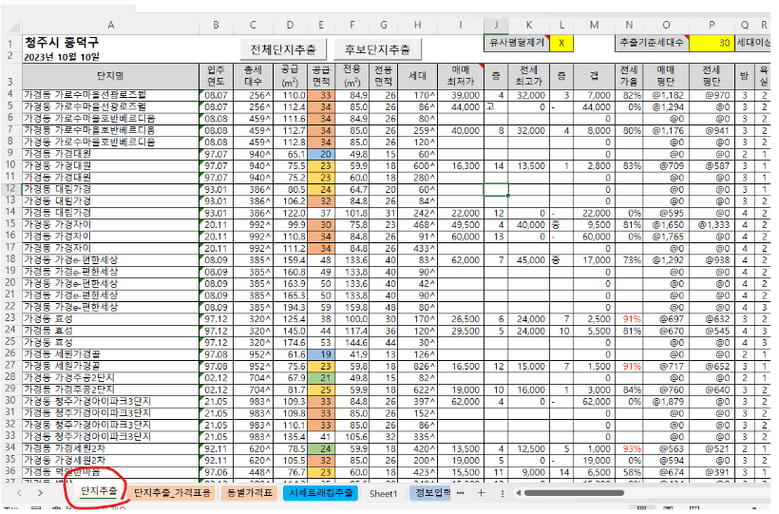This screenshot has width=779, height=514.
Task: Select the yellow cell with value 30
Action: [711, 43]
